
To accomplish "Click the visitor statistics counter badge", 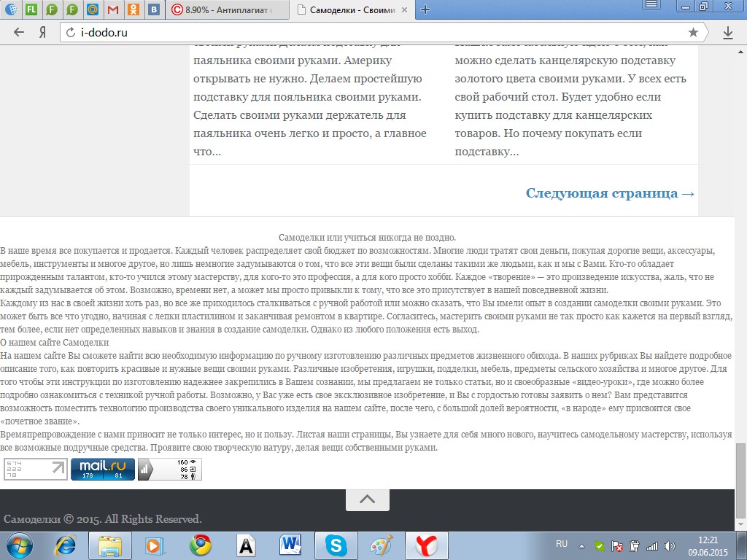I will click(170, 469).
